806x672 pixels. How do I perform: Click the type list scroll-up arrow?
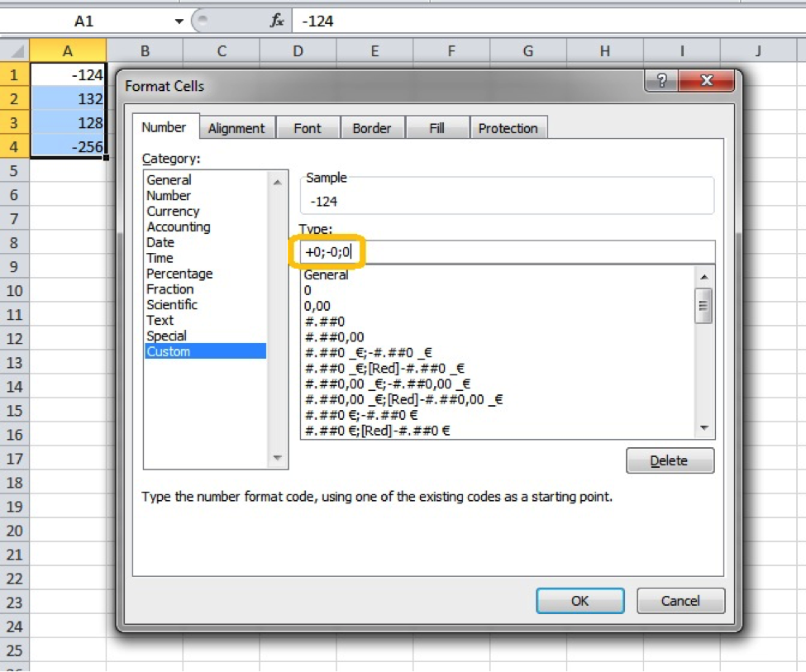click(704, 277)
